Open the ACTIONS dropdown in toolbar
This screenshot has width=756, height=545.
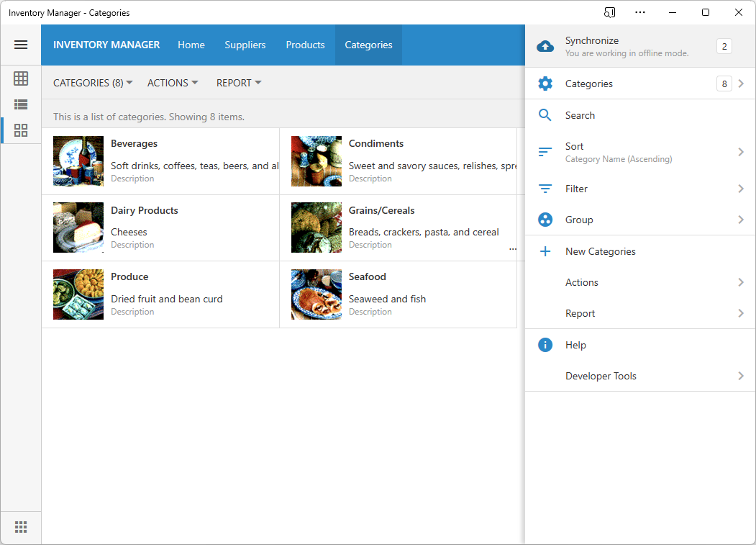coord(173,83)
